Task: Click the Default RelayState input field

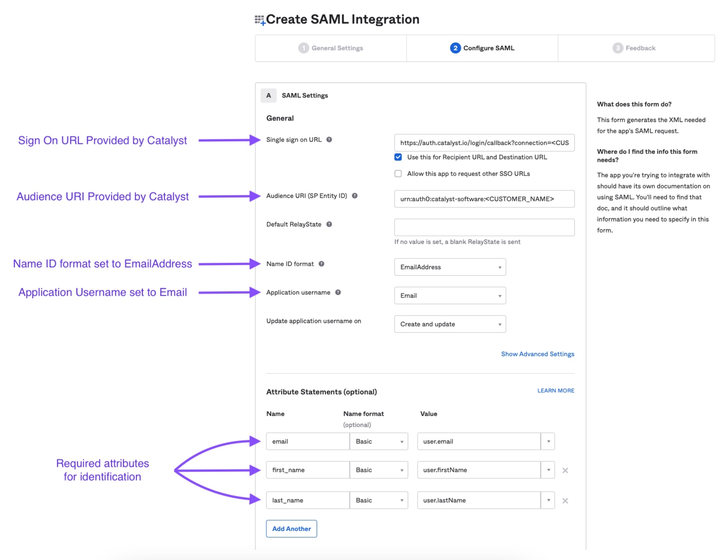Action: point(484,227)
